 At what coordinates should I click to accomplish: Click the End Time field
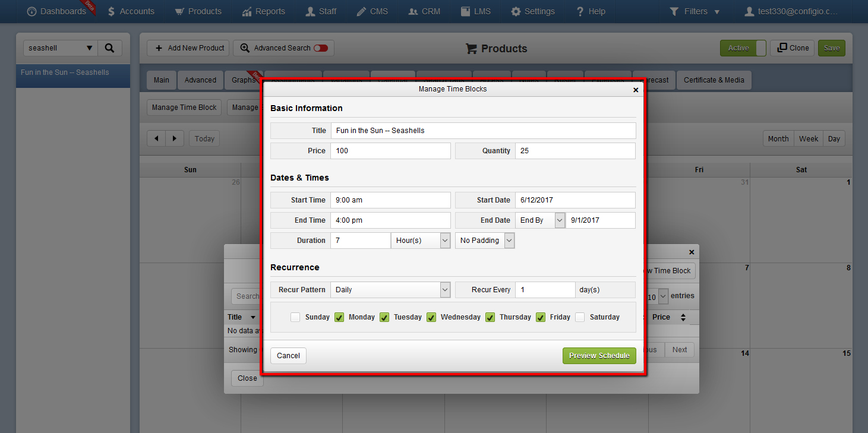390,220
